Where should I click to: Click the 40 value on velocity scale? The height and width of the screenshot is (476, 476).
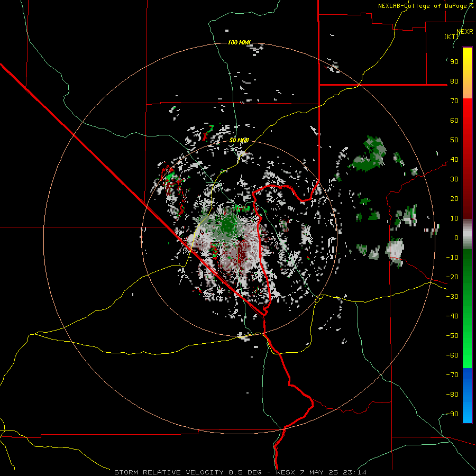[454, 160]
